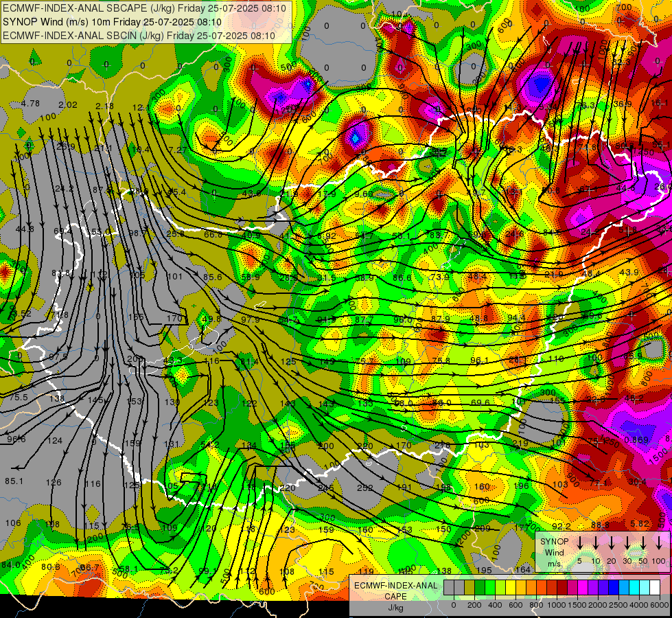Click the CAPE label in the color legend
The height and width of the screenshot is (618, 672).
(395, 597)
